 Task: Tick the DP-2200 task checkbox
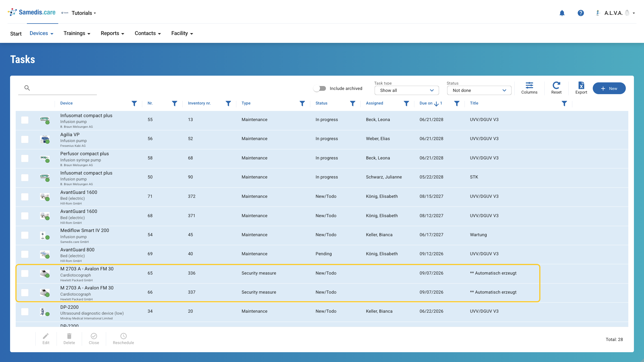25,312
